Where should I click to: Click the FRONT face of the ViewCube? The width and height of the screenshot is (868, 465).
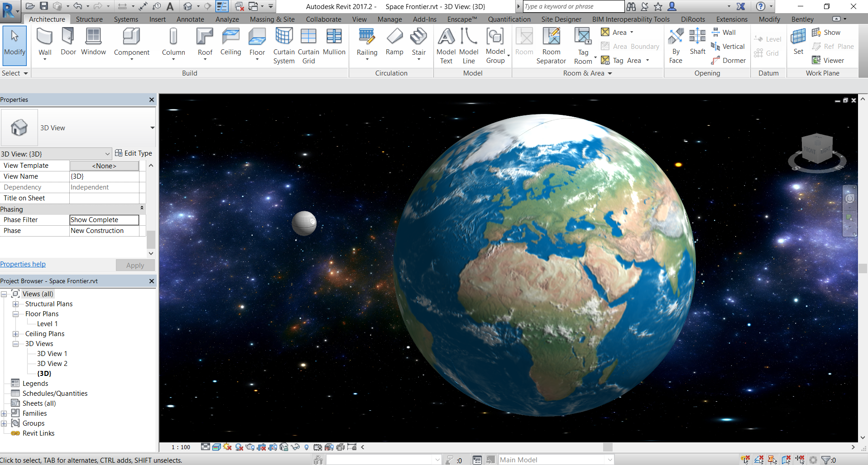point(810,149)
